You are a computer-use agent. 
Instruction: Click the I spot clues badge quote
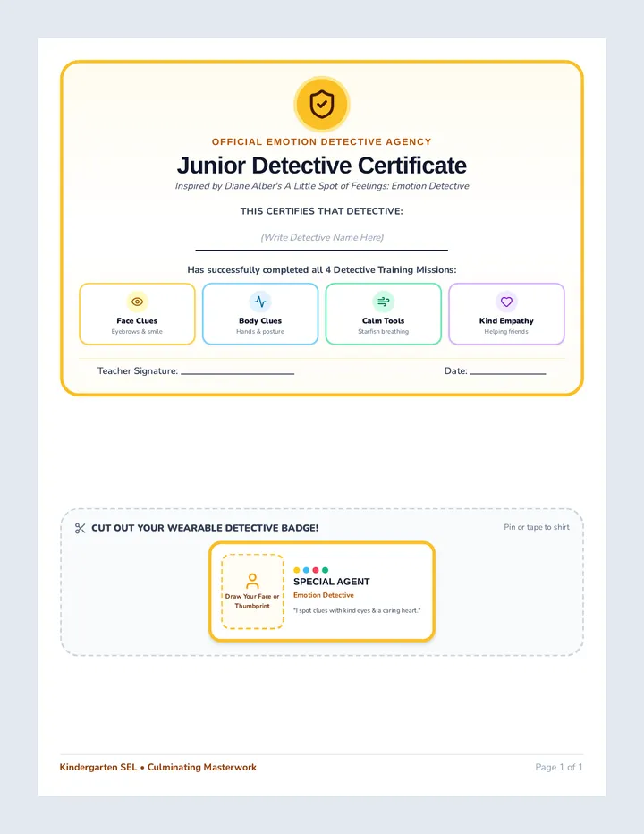357,610
